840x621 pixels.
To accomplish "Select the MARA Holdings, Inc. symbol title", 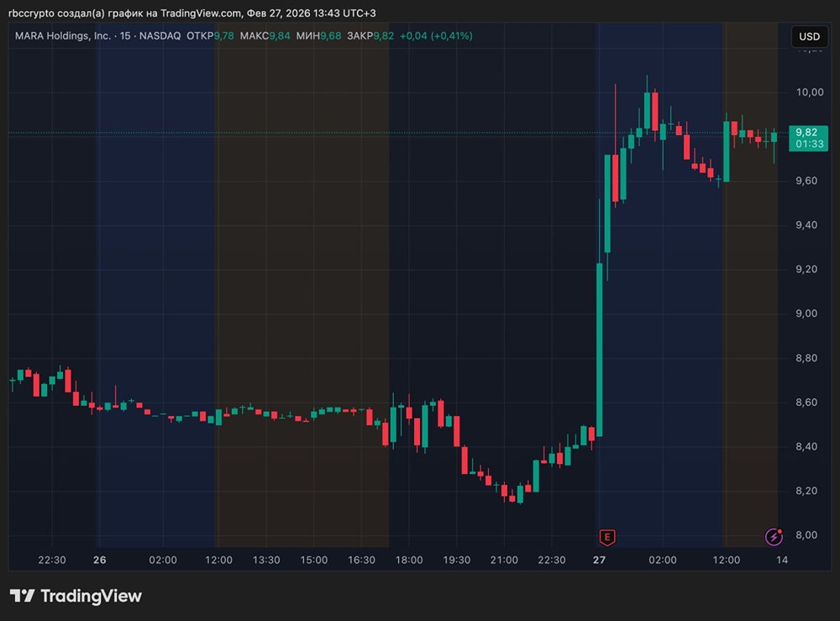I will tap(63, 36).
